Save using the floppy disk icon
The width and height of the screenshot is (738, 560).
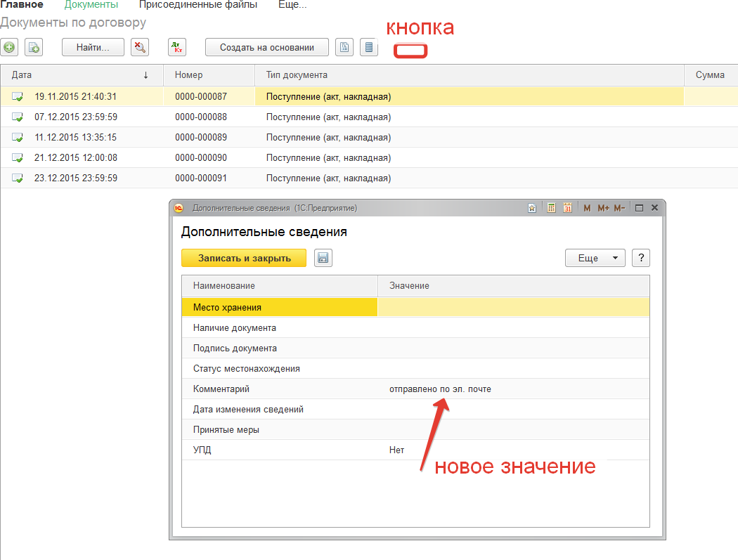click(x=323, y=258)
